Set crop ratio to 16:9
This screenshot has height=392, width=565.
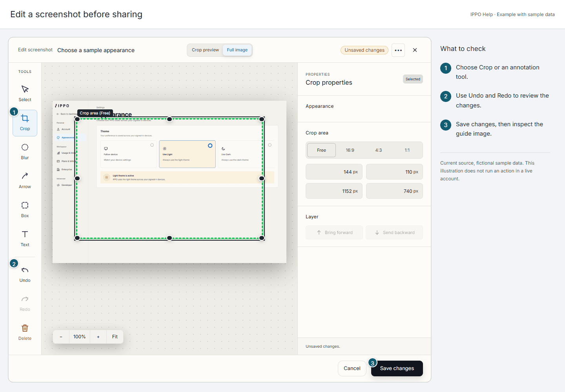350,150
